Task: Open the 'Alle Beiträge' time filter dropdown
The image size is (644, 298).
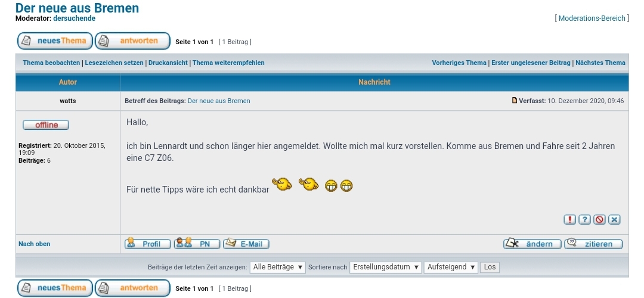Action: tap(278, 267)
